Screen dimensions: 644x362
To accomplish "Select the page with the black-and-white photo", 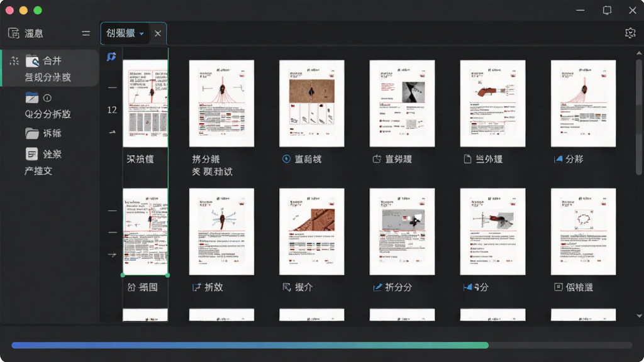I will pyautogui.click(x=402, y=104).
